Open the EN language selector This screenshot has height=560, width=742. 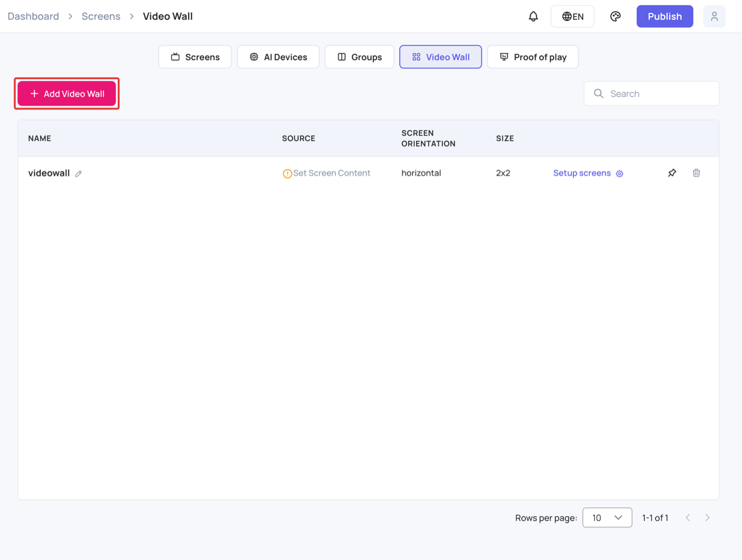573,17
